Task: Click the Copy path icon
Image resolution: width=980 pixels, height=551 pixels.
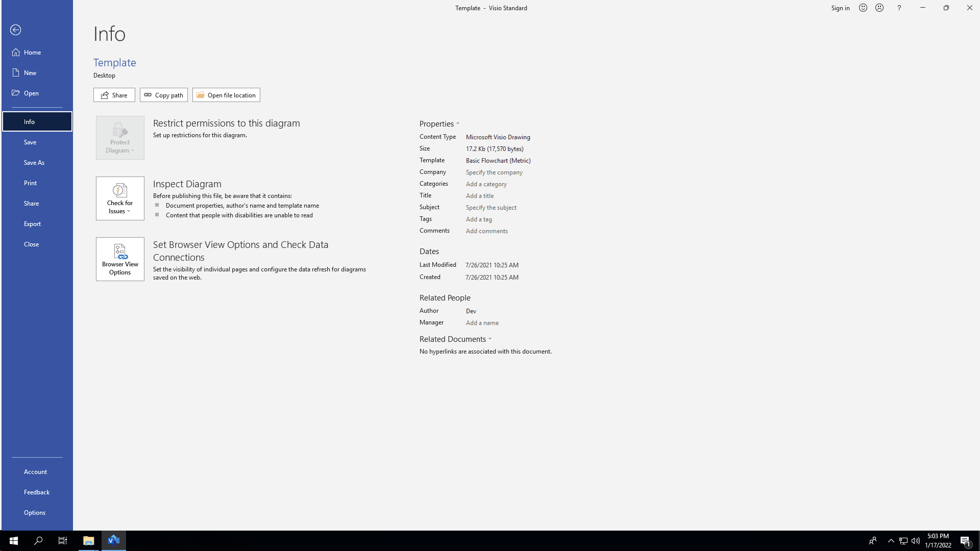Action: click(163, 95)
